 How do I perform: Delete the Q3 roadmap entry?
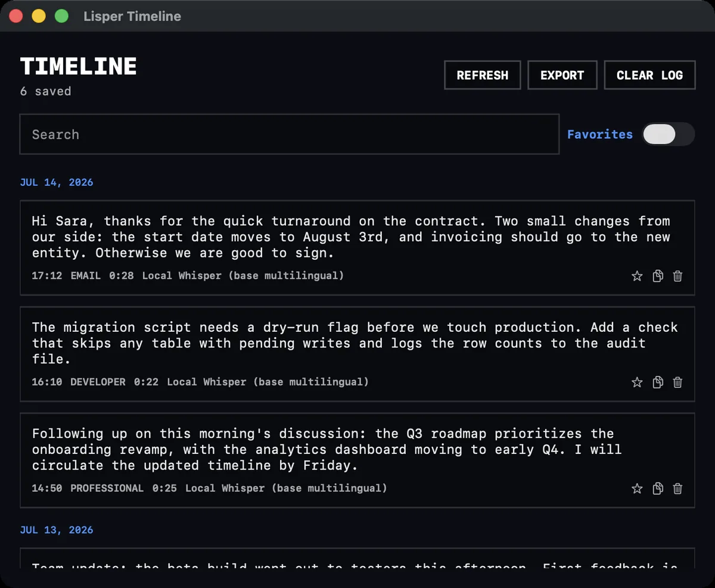coord(677,489)
